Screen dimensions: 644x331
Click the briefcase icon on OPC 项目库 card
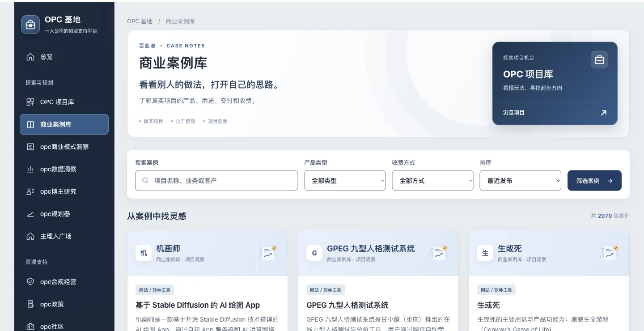point(599,59)
